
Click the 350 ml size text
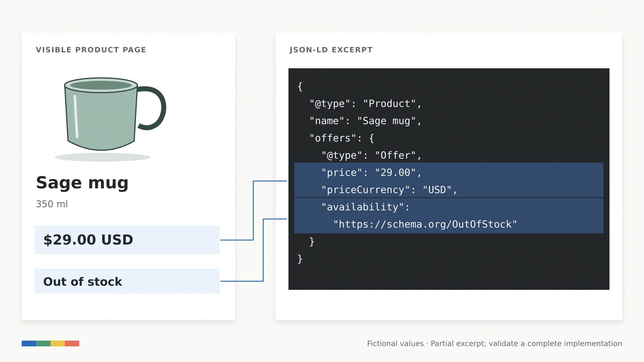pyautogui.click(x=52, y=204)
